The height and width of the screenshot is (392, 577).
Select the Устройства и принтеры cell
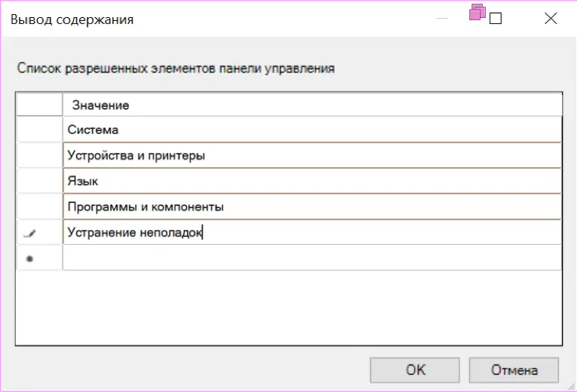312,155
